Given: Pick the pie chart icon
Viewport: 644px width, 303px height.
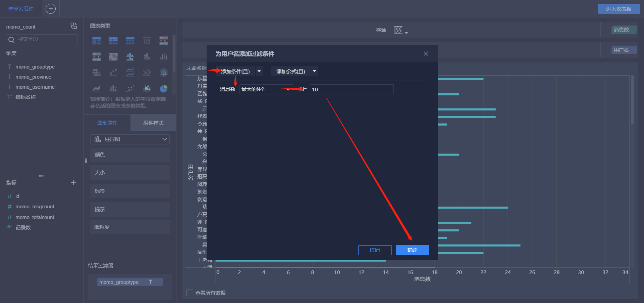Looking at the screenshot, I should pos(164,88).
